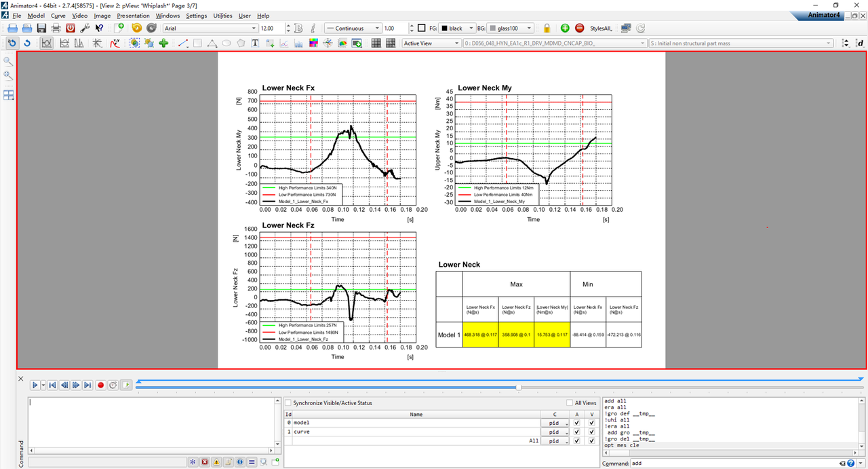Open the Utilities menu

pyautogui.click(x=222, y=16)
